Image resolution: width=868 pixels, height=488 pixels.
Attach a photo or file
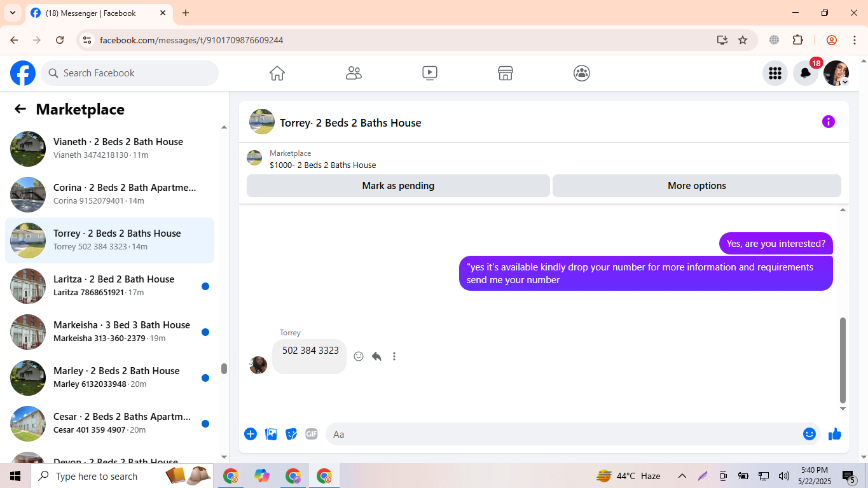pos(271,434)
